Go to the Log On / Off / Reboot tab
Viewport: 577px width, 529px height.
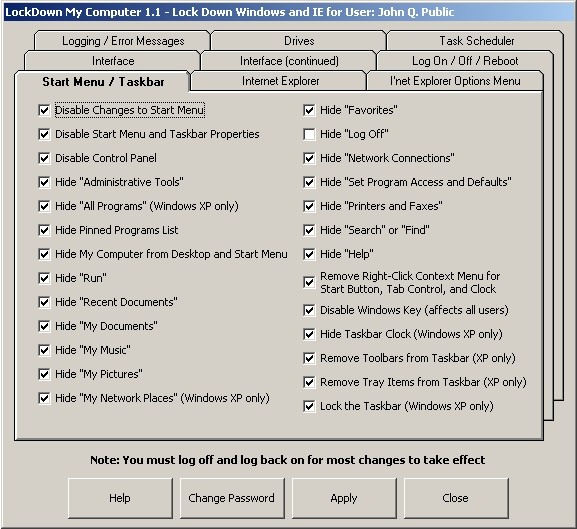click(465, 61)
